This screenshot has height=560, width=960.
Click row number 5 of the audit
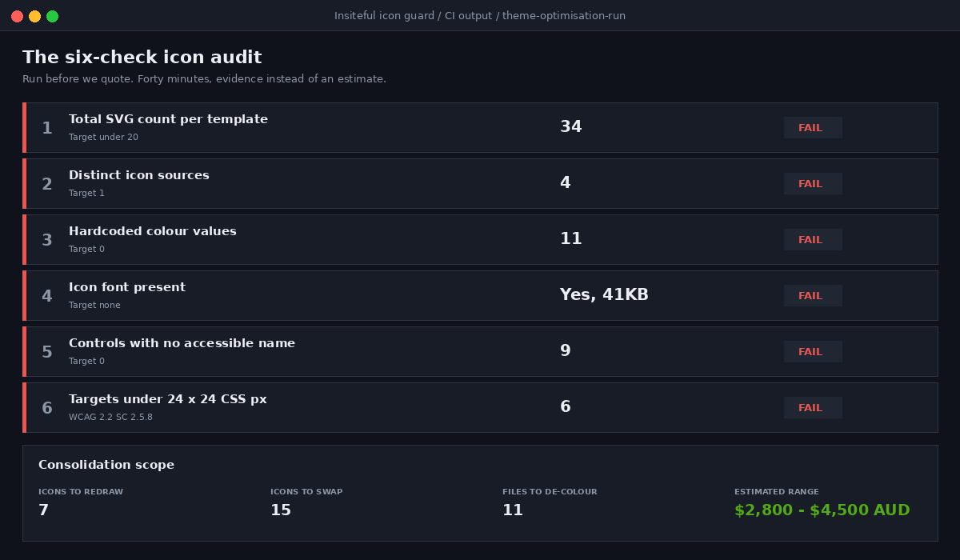point(47,352)
